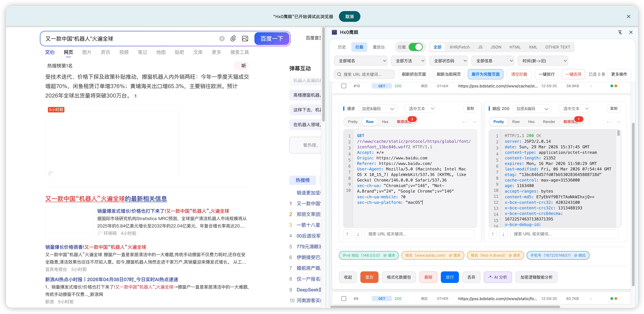Viewport: 644px width, 314px height.
Task: Open the 全部状态码 status code dropdown
Action: click(448, 61)
